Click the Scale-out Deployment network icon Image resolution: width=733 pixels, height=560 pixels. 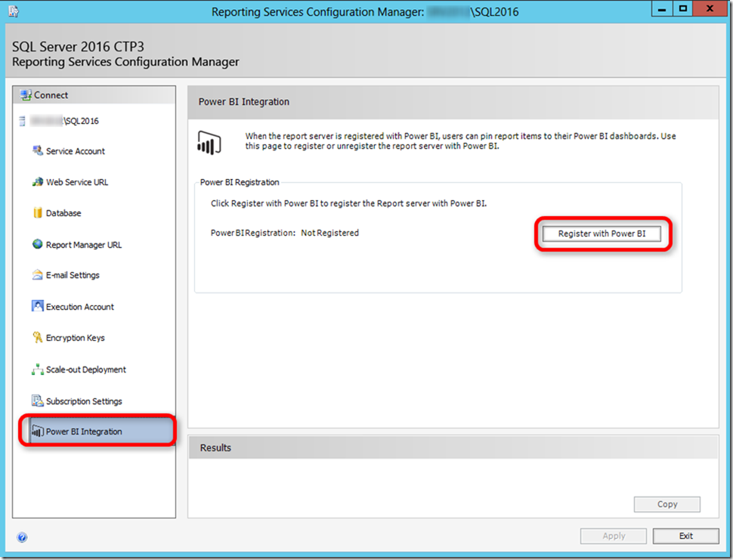(x=37, y=370)
